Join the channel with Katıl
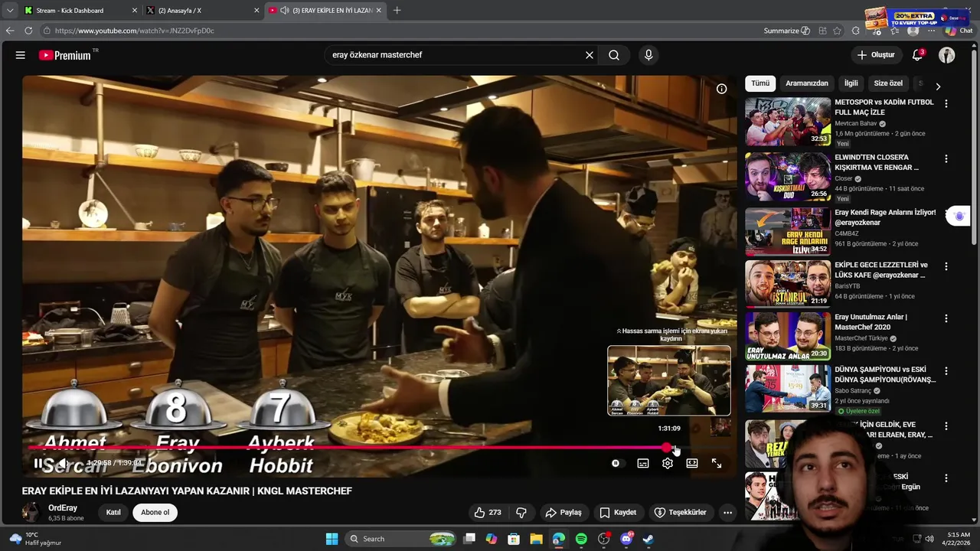Screen dimensions: 980x551 click(x=113, y=513)
